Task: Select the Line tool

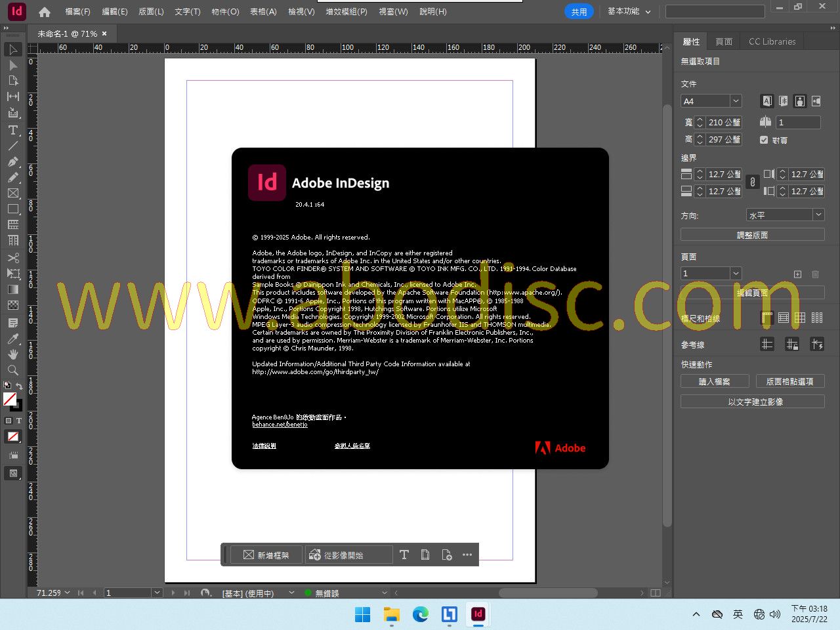Action: coord(13,146)
